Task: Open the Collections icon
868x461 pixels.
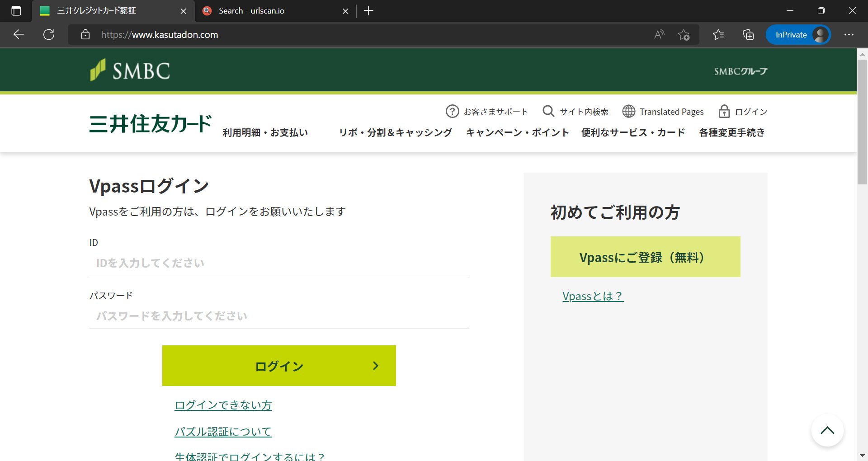Action: [748, 34]
